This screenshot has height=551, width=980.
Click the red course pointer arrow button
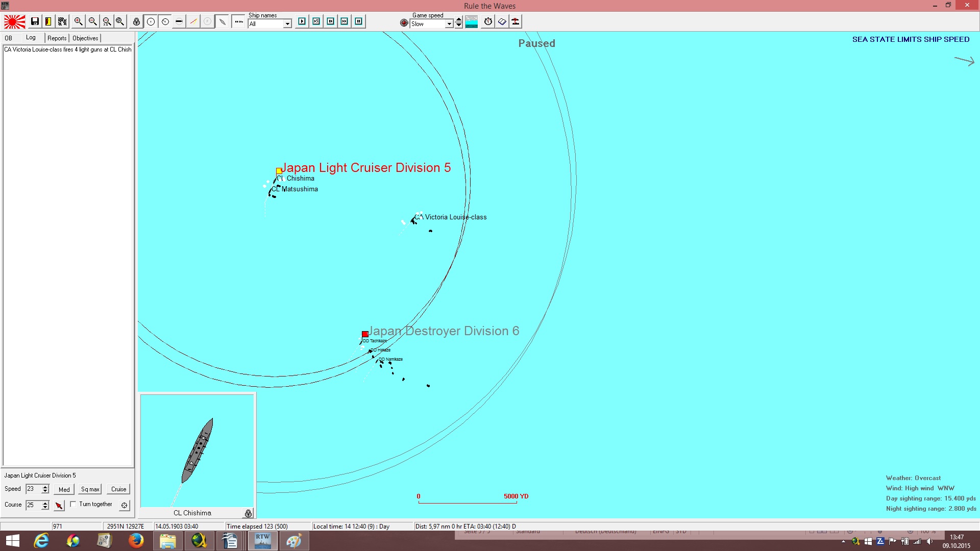(59, 505)
